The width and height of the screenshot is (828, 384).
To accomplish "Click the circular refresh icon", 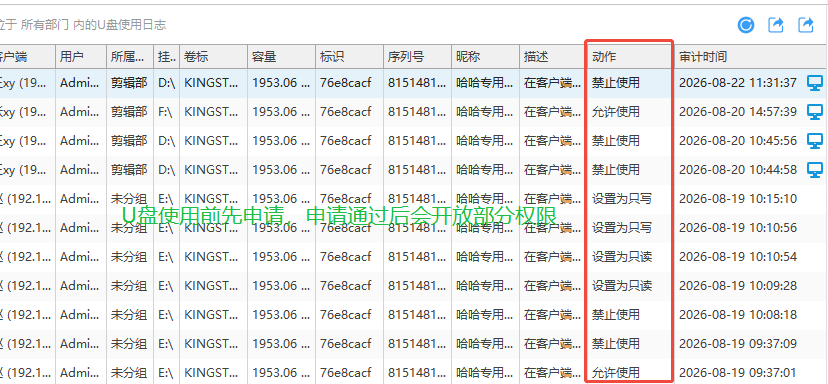I will point(746,25).
